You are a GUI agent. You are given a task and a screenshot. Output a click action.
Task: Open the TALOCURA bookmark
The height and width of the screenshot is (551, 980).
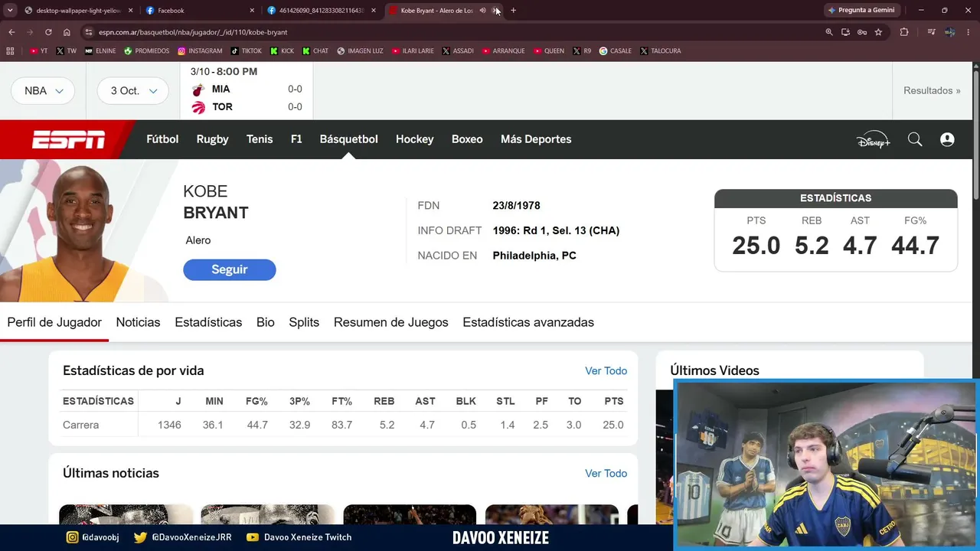point(660,51)
